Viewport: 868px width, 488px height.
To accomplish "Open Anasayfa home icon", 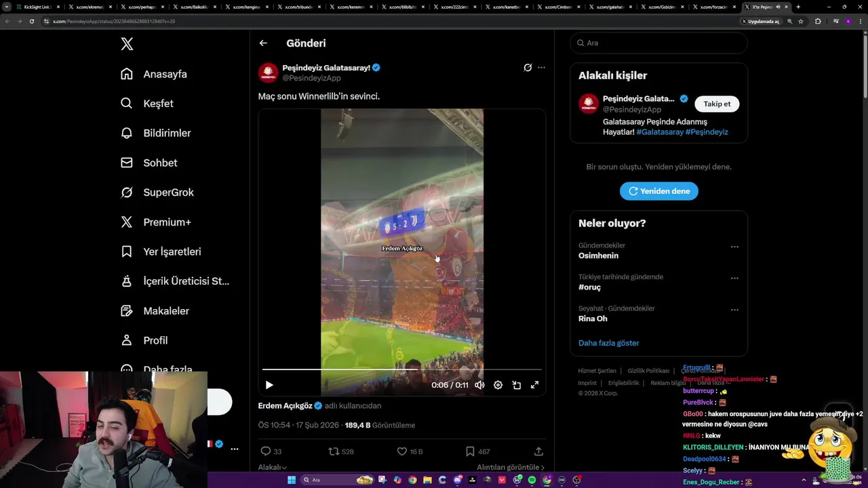I will tap(127, 74).
